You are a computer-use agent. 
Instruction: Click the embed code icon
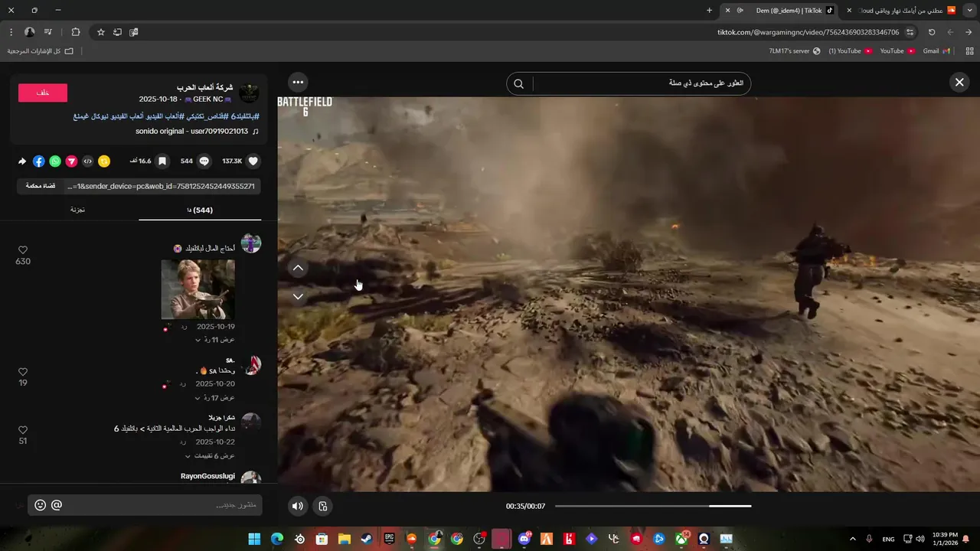click(87, 161)
